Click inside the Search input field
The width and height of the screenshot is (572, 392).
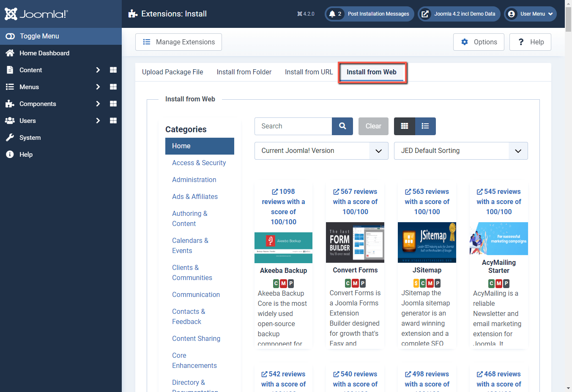click(x=293, y=126)
